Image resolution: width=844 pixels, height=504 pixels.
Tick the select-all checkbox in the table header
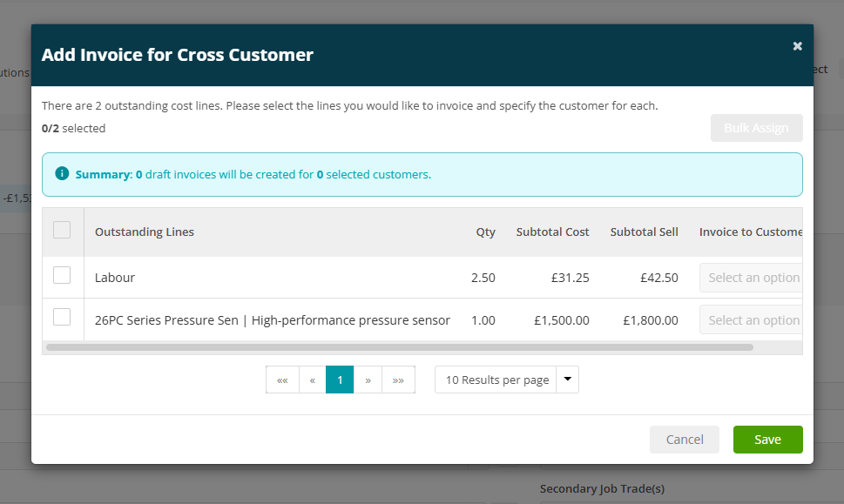tap(62, 230)
